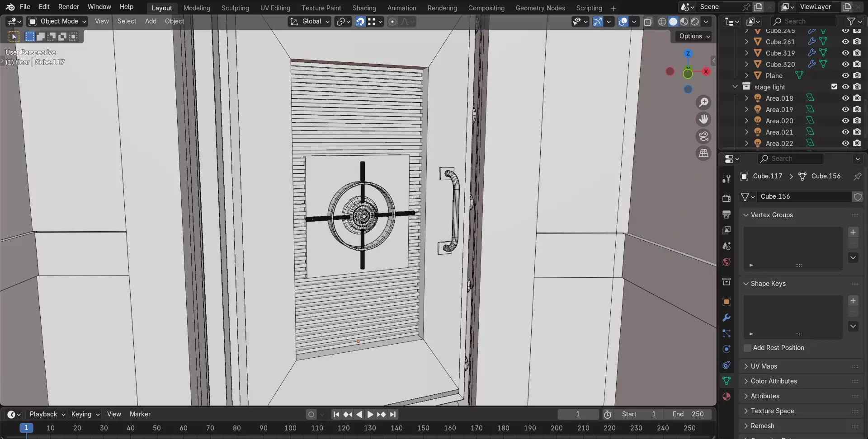Viewport: 868px width, 439px height.
Task: Uncheck stage light collection checkbox
Action: pyautogui.click(x=834, y=87)
